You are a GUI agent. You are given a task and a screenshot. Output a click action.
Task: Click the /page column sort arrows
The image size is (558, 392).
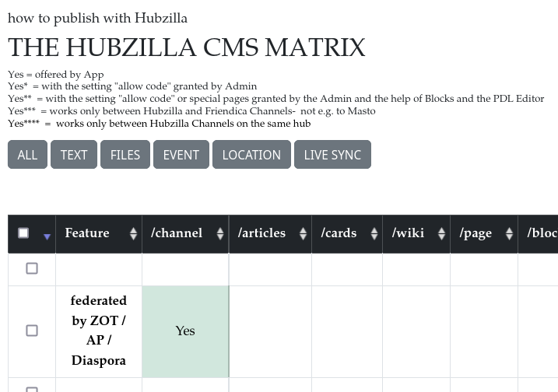coord(509,233)
